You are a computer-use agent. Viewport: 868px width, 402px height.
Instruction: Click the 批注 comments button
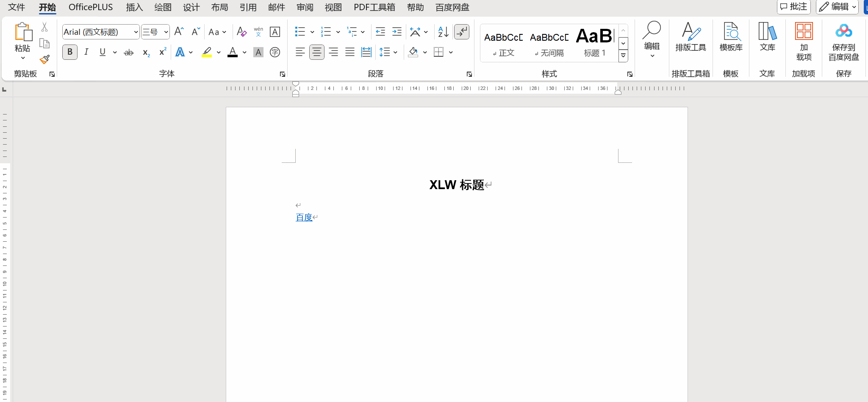tap(793, 7)
